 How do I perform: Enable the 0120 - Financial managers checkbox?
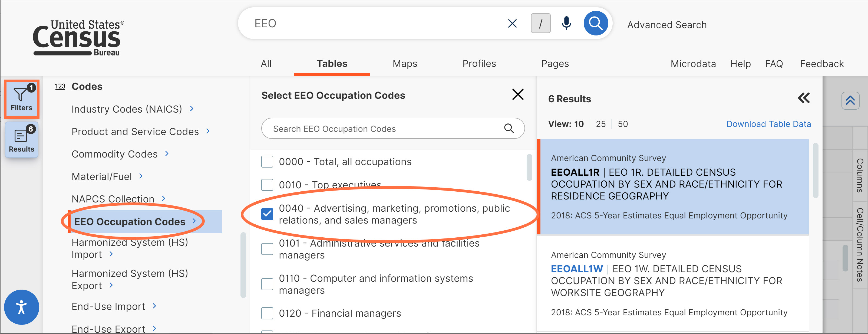(x=267, y=313)
